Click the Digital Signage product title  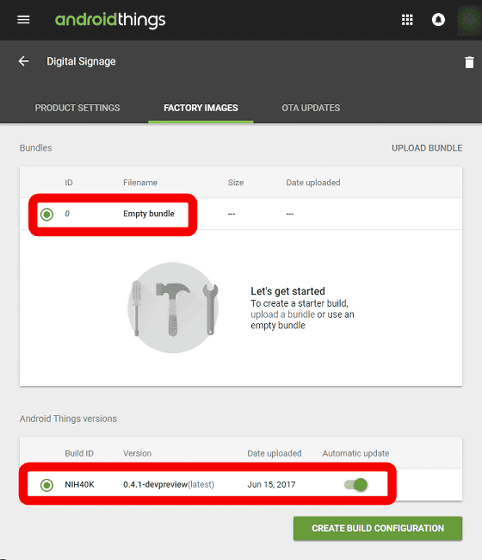[81, 61]
